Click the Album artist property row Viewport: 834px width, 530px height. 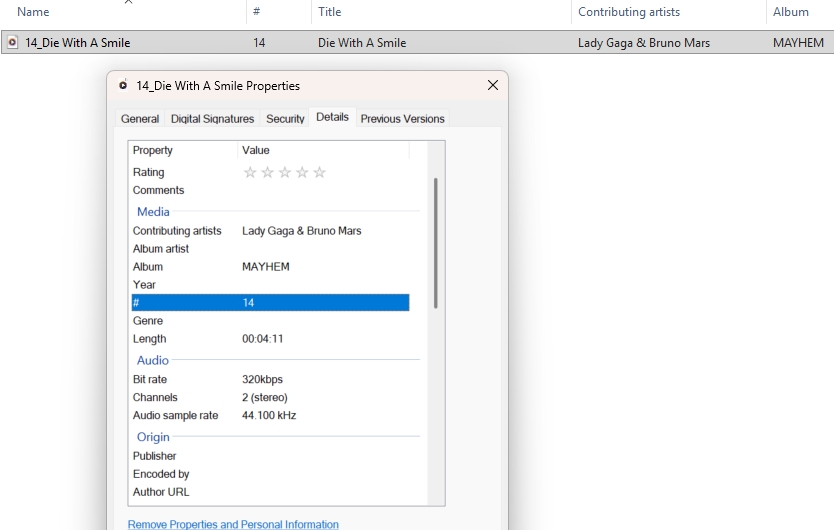click(270, 249)
